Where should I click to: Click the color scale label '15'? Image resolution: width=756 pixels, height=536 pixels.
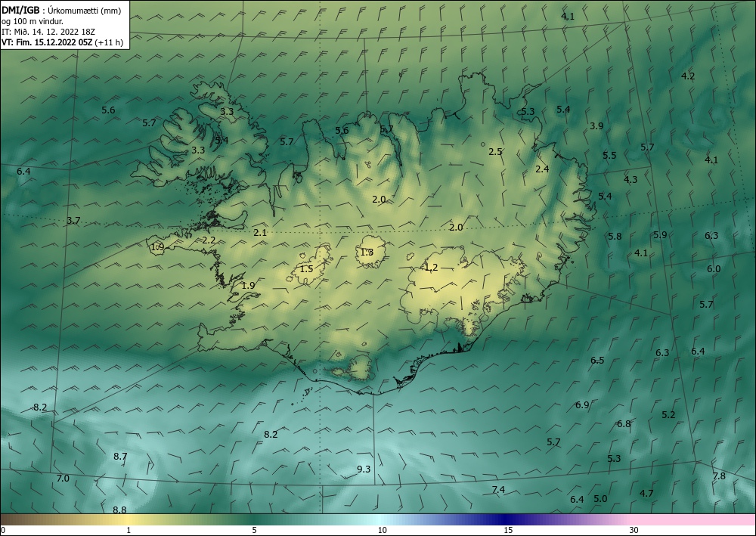pos(508,531)
